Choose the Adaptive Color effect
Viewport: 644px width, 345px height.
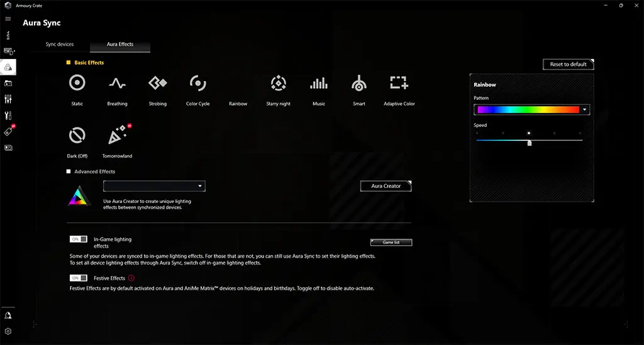click(x=399, y=83)
